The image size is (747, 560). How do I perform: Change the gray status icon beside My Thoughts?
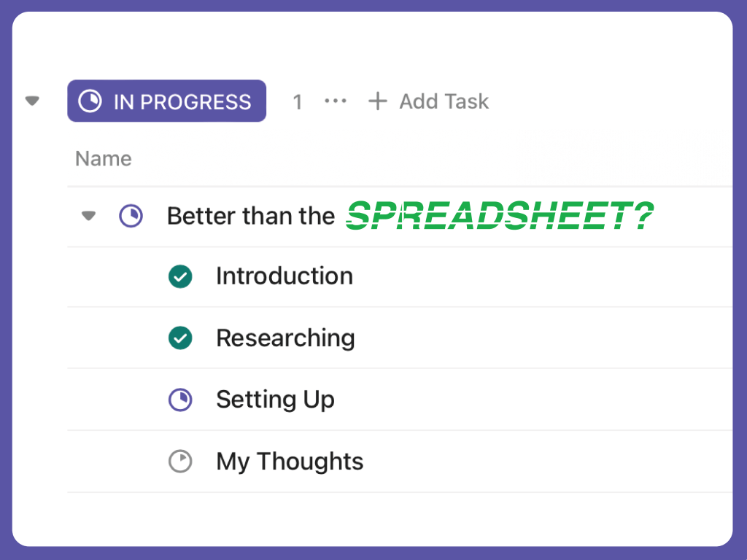[x=180, y=462]
